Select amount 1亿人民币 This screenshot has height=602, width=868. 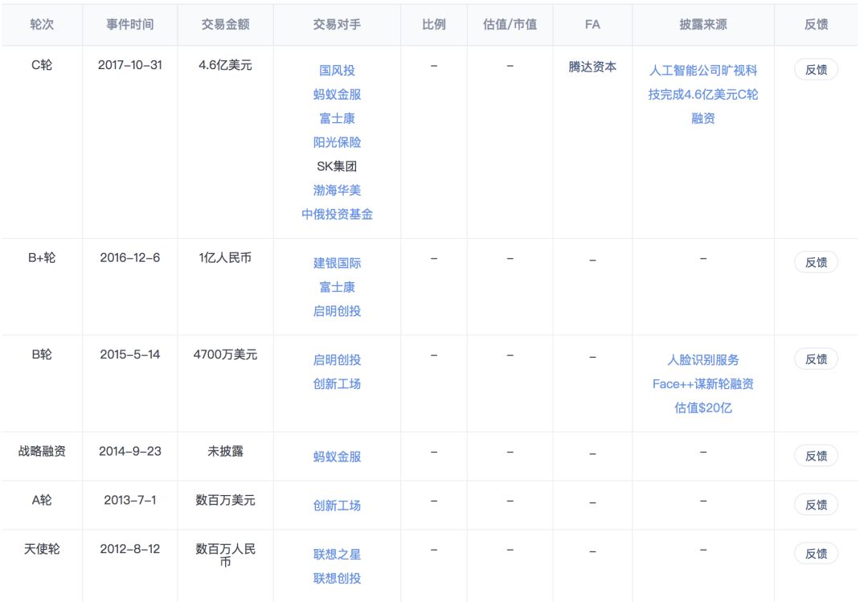pyautogui.click(x=225, y=257)
